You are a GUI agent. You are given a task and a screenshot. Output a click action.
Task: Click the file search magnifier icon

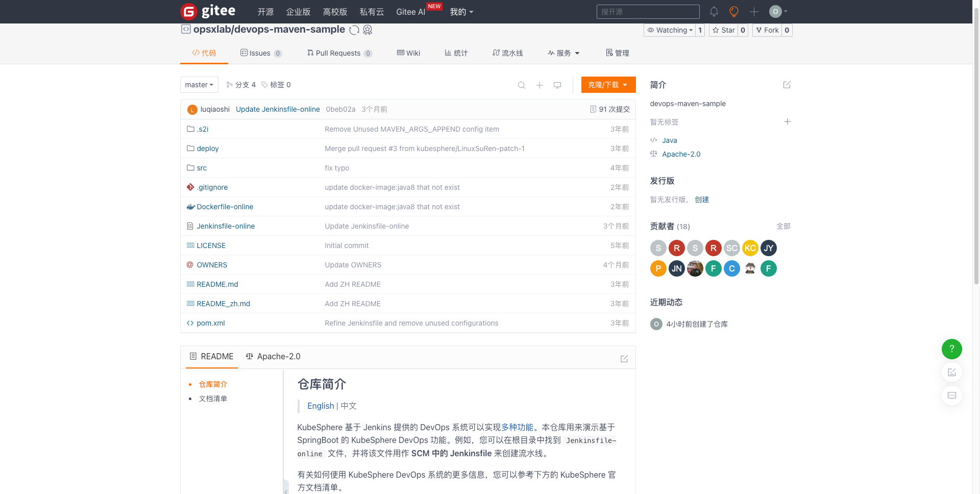522,85
